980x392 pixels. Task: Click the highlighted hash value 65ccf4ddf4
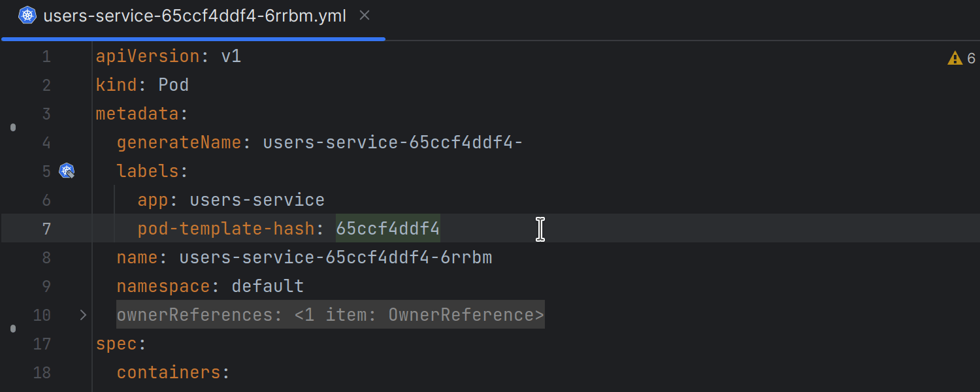pyautogui.click(x=387, y=228)
